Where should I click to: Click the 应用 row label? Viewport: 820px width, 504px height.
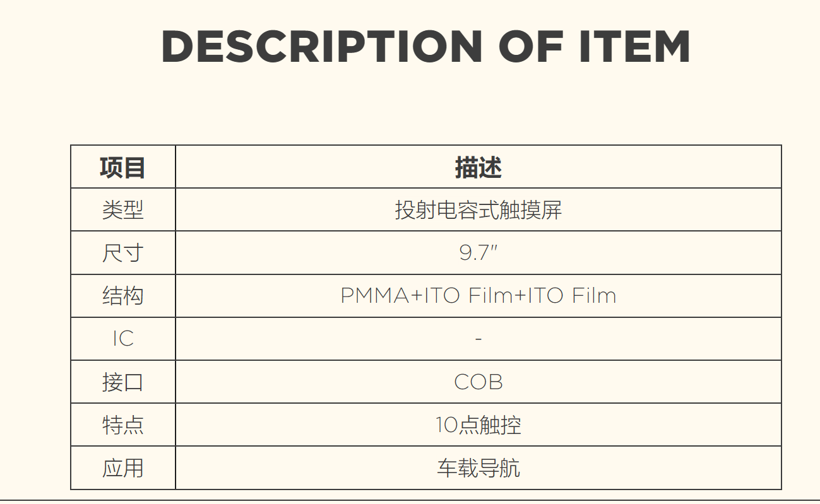click(x=123, y=468)
